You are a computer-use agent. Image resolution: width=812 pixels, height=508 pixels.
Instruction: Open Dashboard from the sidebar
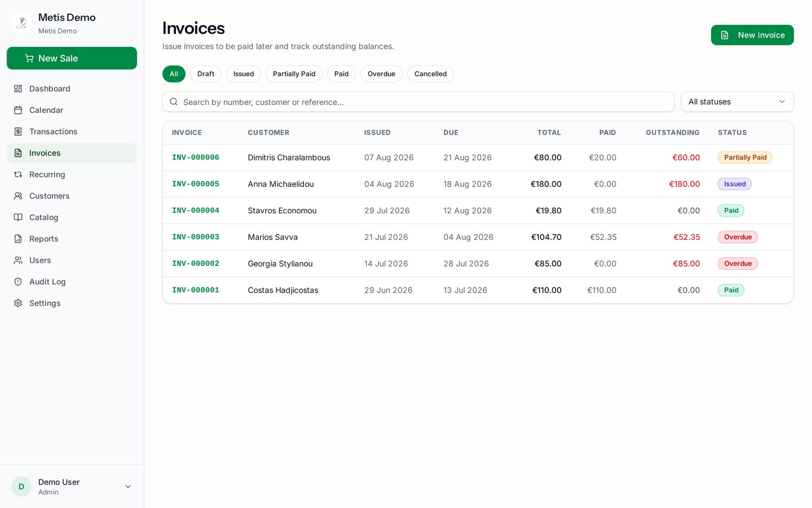72,89
